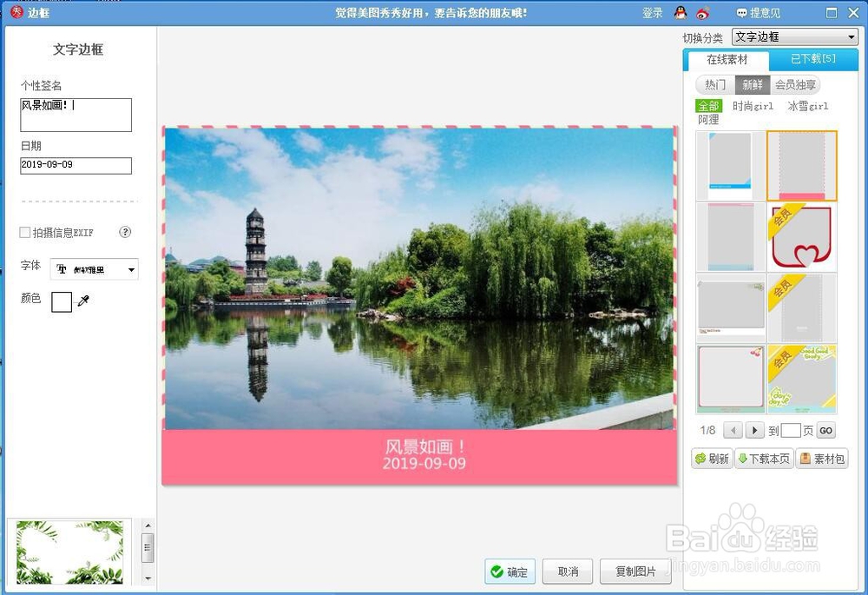Switch to the 会员独享 member-exclusive filter

pos(795,84)
